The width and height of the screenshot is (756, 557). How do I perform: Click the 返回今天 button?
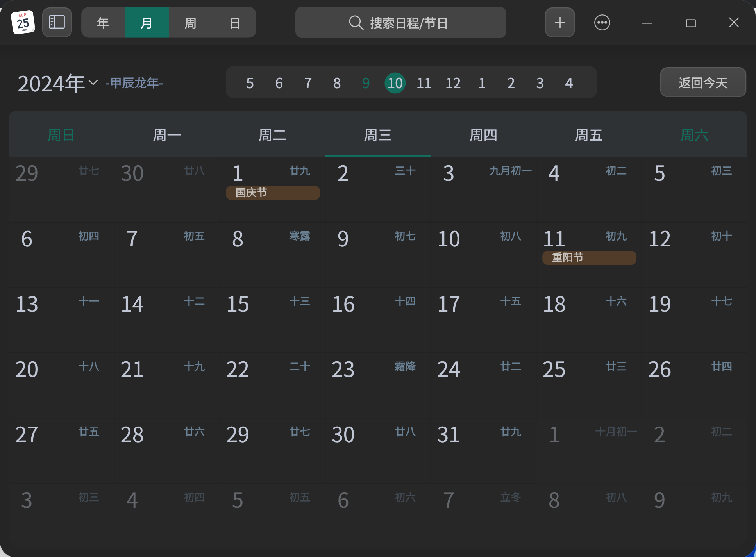pyautogui.click(x=702, y=82)
